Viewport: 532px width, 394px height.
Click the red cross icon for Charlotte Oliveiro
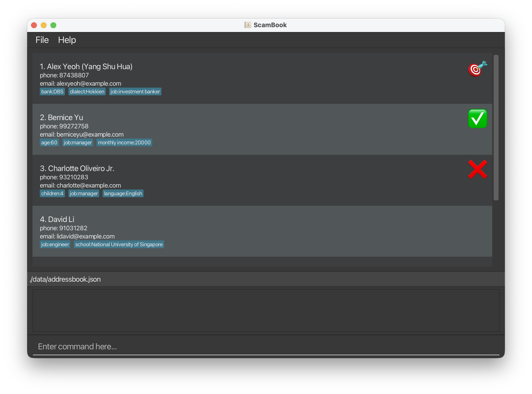(x=477, y=169)
